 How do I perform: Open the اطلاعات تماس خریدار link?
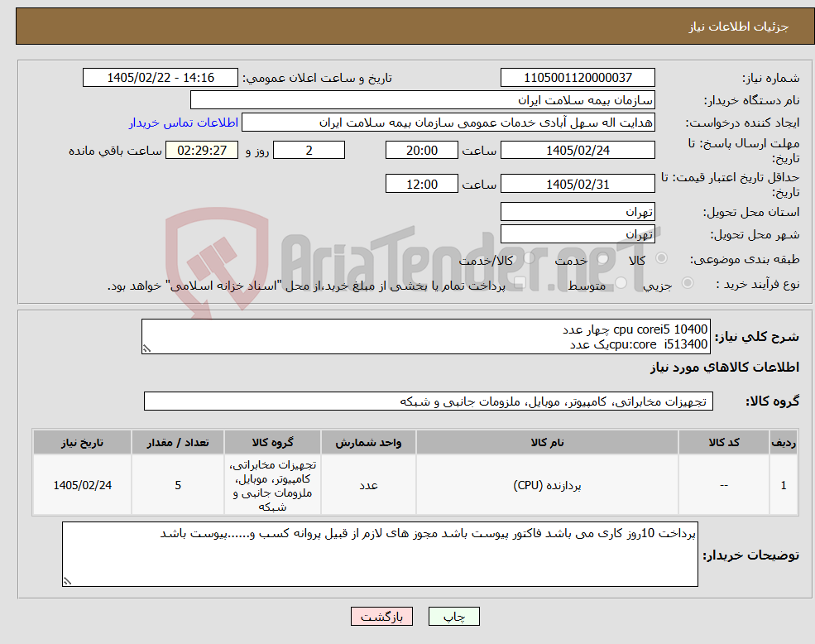pos(184,123)
